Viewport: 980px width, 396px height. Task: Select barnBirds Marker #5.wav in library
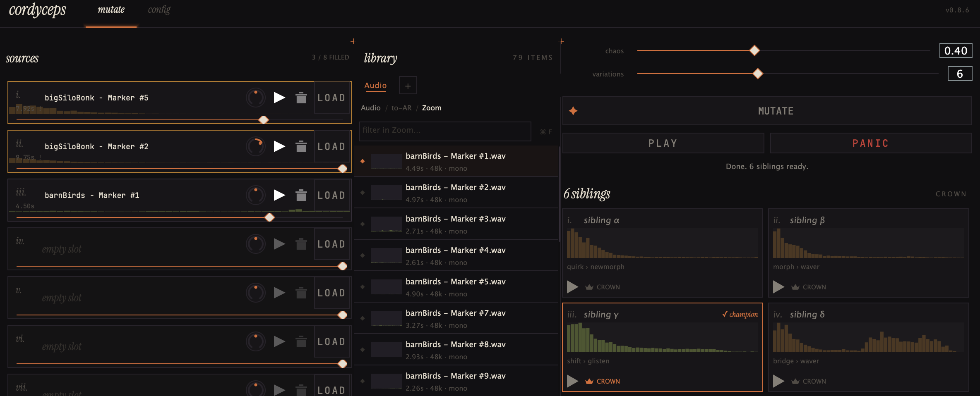coord(456,287)
